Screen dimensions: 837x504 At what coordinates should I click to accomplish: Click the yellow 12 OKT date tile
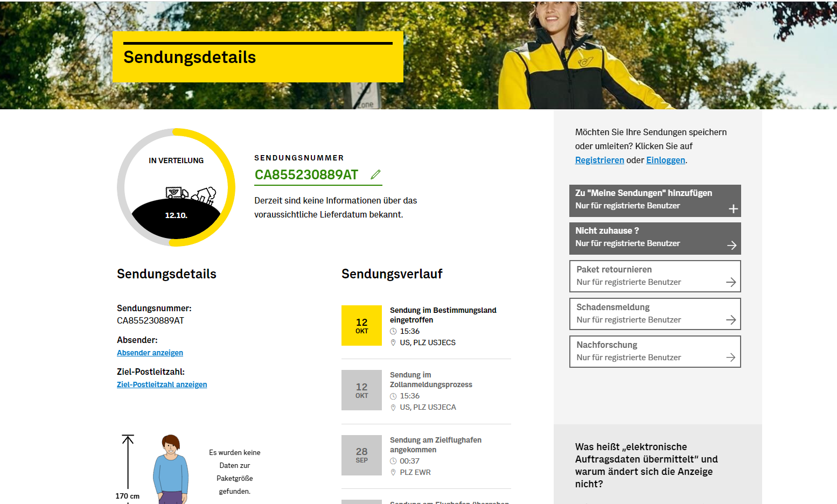pos(361,326)
